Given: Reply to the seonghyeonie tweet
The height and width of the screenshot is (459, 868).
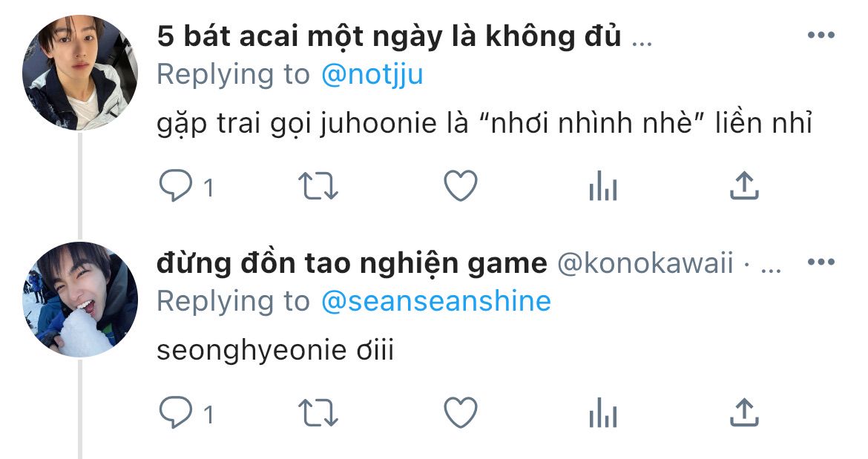Looking at the screenshot, I should (176, 412).
